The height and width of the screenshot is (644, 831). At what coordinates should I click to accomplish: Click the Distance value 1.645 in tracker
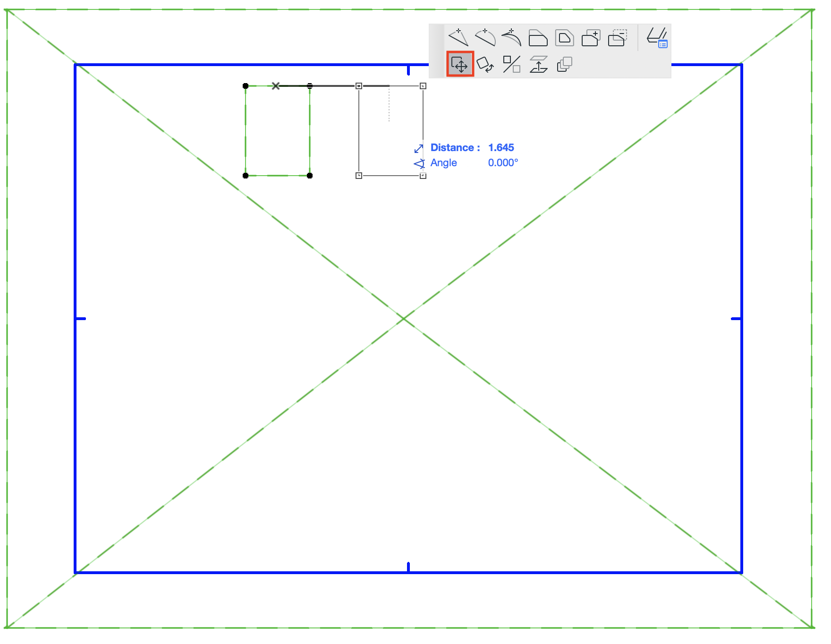[x=501, y=148]
